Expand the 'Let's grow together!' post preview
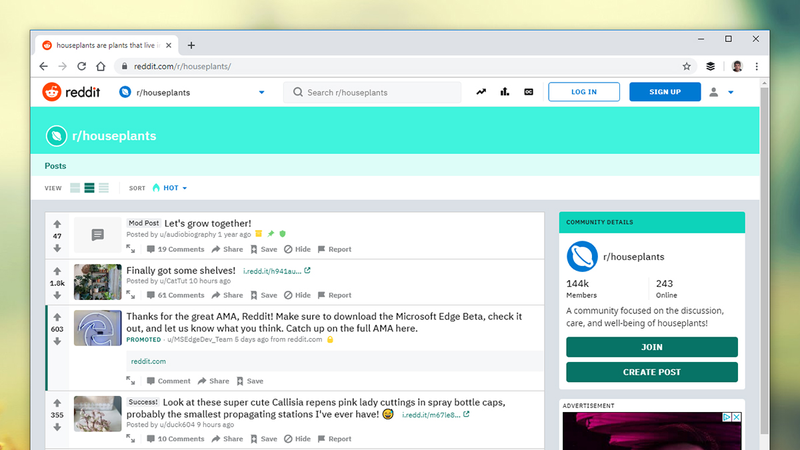The image size is (800, 450). (x=131, y=249)
